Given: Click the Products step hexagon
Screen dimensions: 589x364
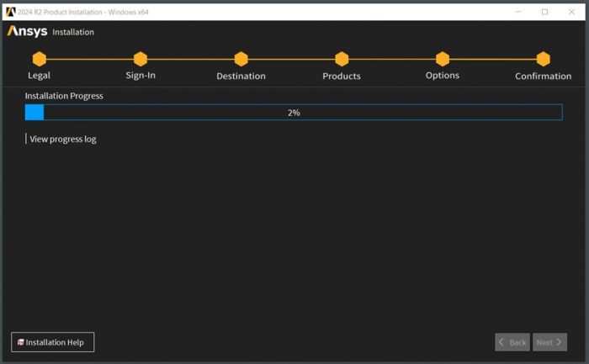Looking at the screenshot, I should point(342,59).
